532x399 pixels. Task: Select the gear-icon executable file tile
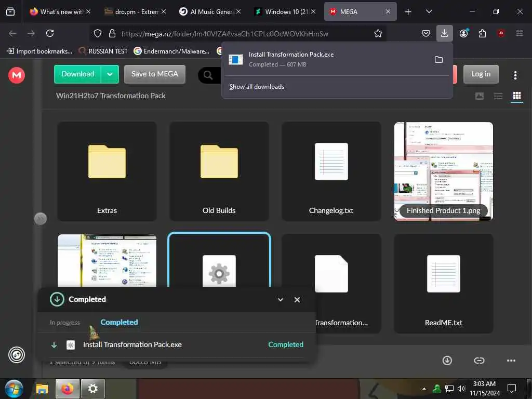click(x=219, y=261)
